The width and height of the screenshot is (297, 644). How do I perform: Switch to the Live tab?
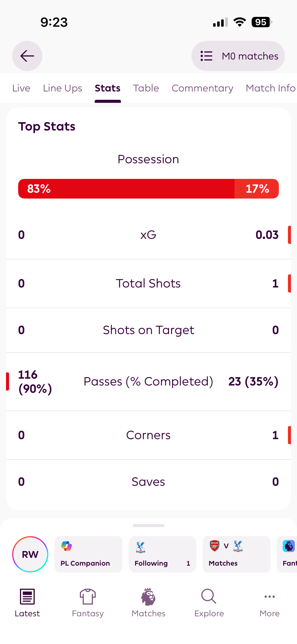21,88
